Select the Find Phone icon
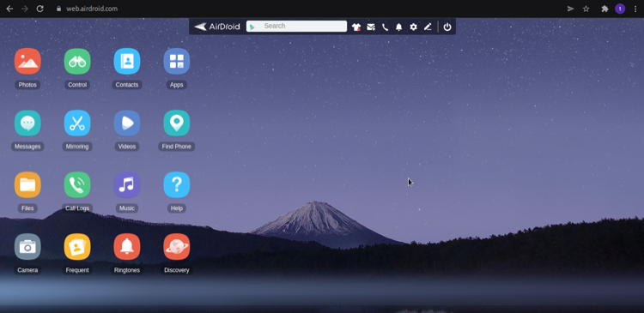 [177, 123]
